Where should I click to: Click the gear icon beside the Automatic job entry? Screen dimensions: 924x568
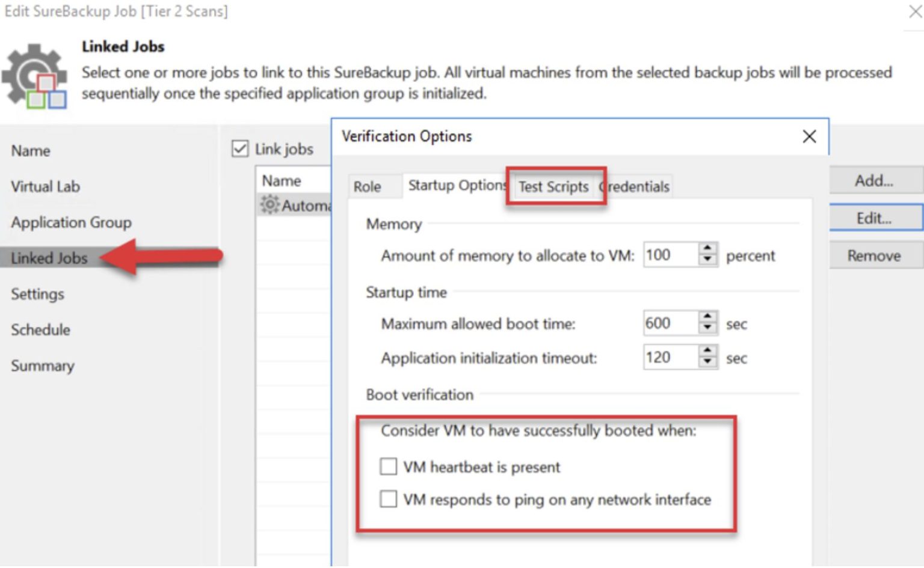270,205
